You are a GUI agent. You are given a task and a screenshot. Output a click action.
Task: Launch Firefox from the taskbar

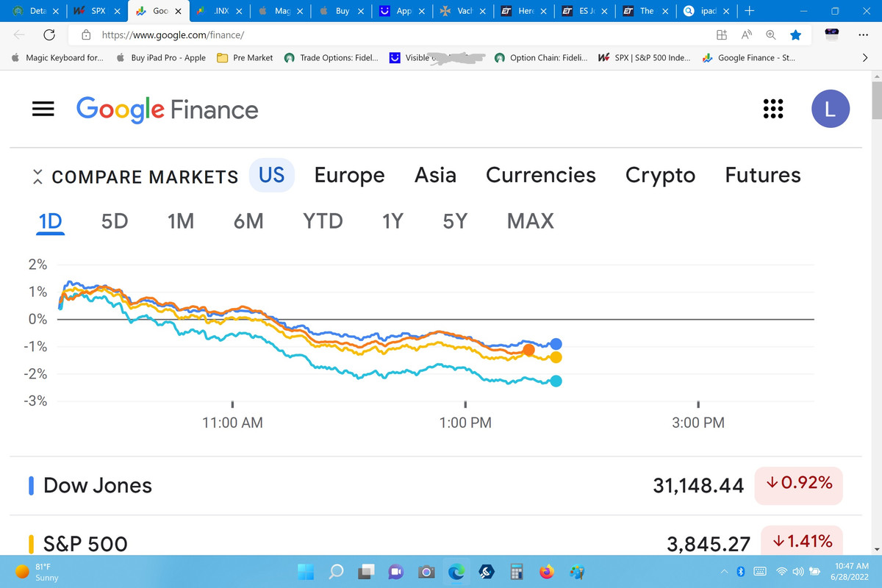(546, 572)
